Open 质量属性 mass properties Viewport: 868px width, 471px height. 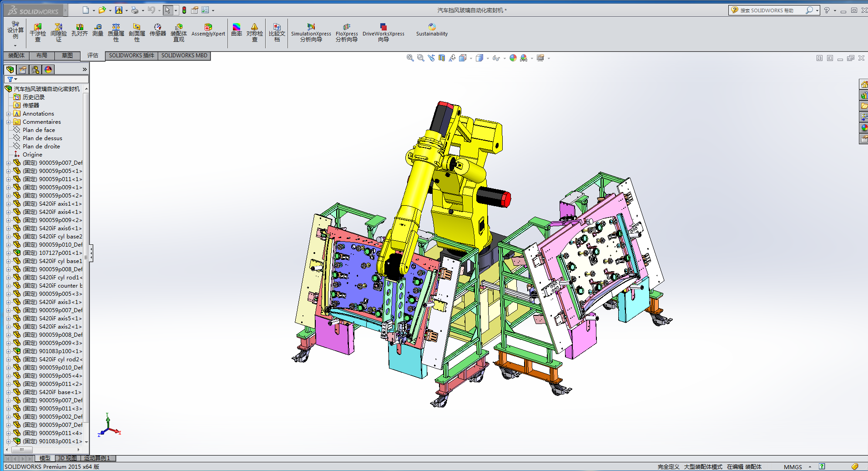tap(116, 32)
